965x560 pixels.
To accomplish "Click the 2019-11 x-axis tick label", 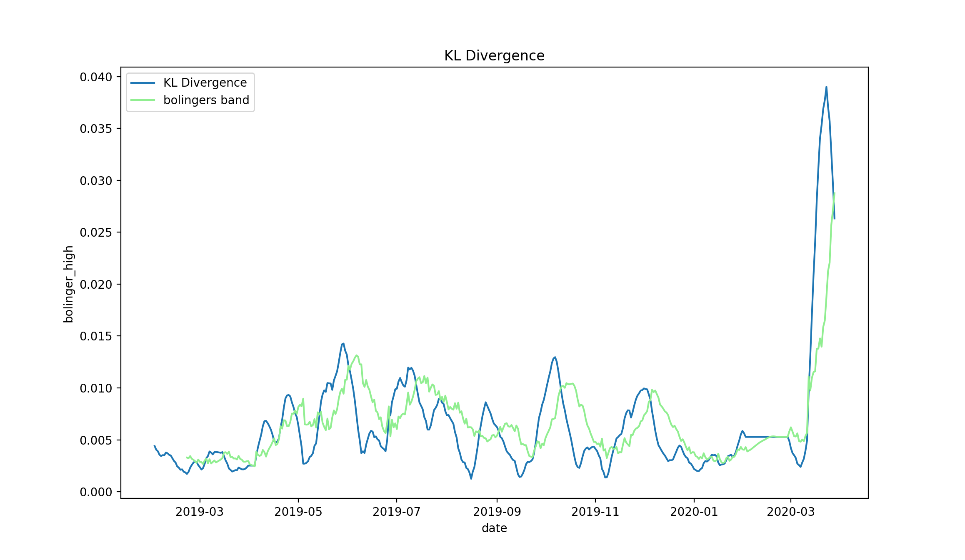I will [x=595, y=512].
